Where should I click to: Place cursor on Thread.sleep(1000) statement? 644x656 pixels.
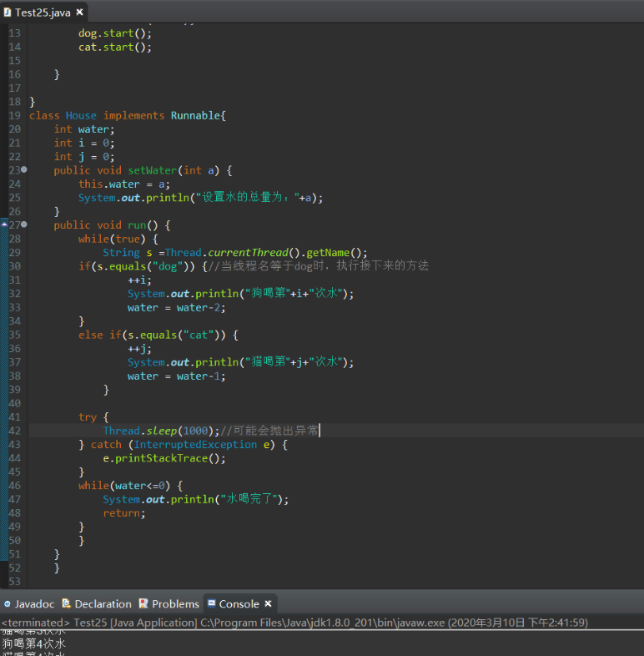160,431
